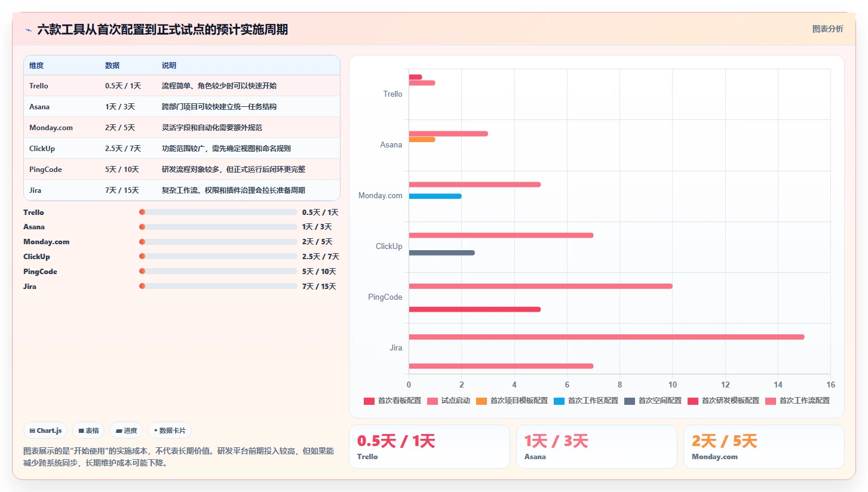
Task: Click the description 流程简单、角色较少时可以快速开始
Action: coord(219,86)
